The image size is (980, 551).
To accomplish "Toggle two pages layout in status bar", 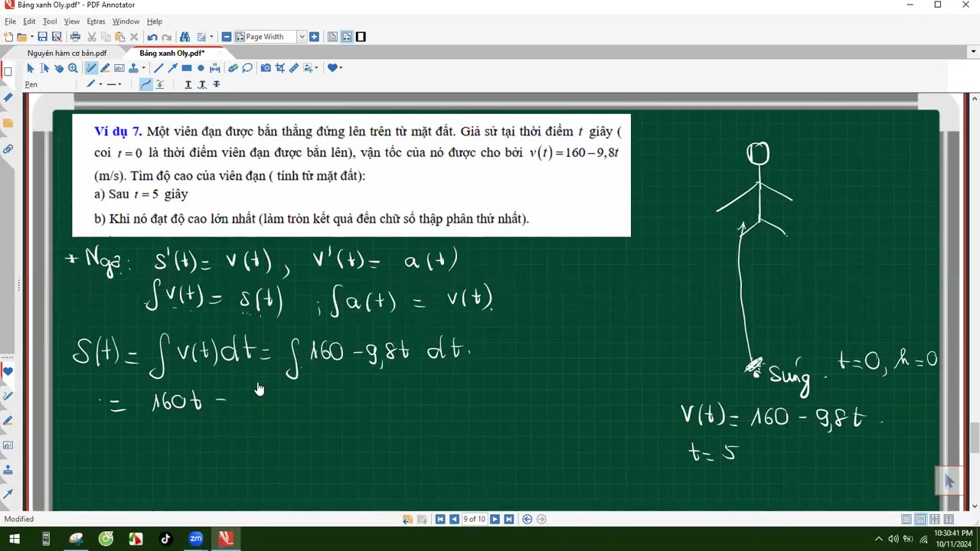I will pos(949,519).
